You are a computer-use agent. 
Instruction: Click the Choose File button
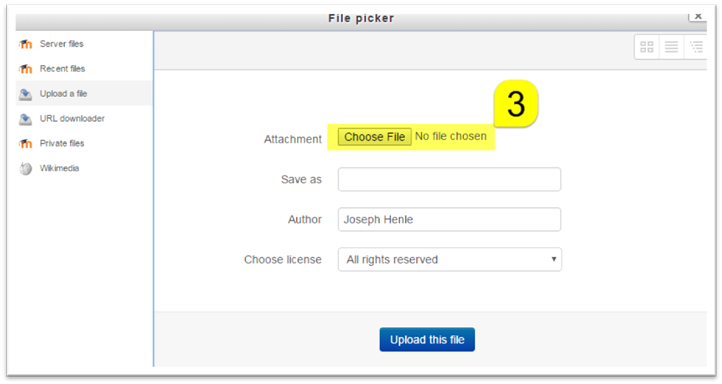click(x=374, y=137)
